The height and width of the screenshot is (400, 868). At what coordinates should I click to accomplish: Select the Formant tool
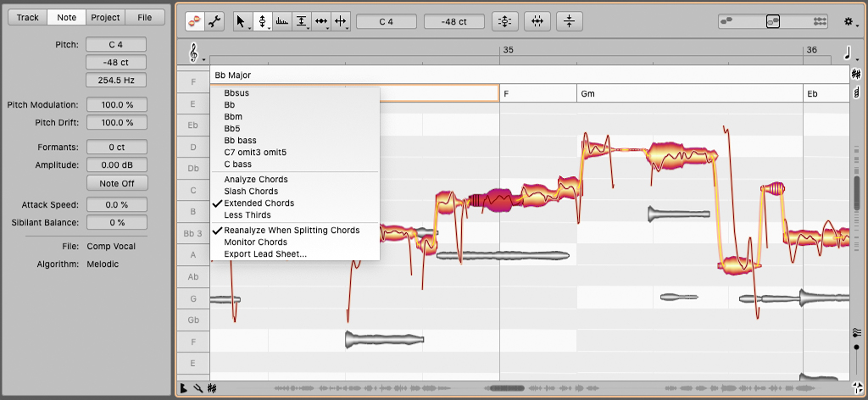(x=282, y=21)
